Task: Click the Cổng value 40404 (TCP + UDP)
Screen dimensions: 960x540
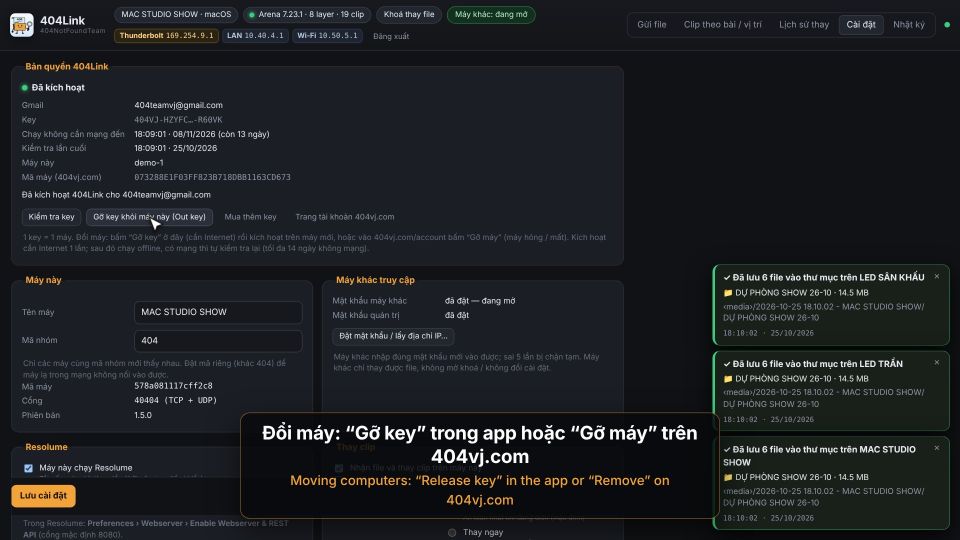Action: (x=176, y=400)
